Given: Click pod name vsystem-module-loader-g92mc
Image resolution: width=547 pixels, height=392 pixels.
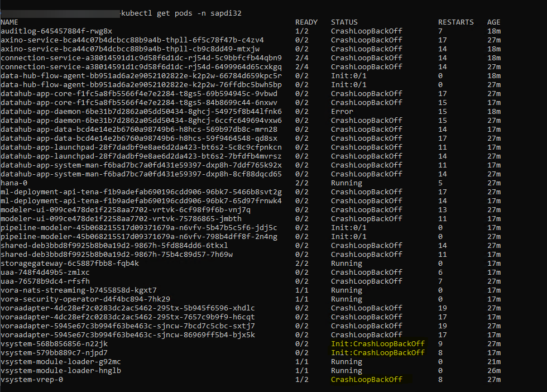Looking at the screenshot, I should point(61,362).
